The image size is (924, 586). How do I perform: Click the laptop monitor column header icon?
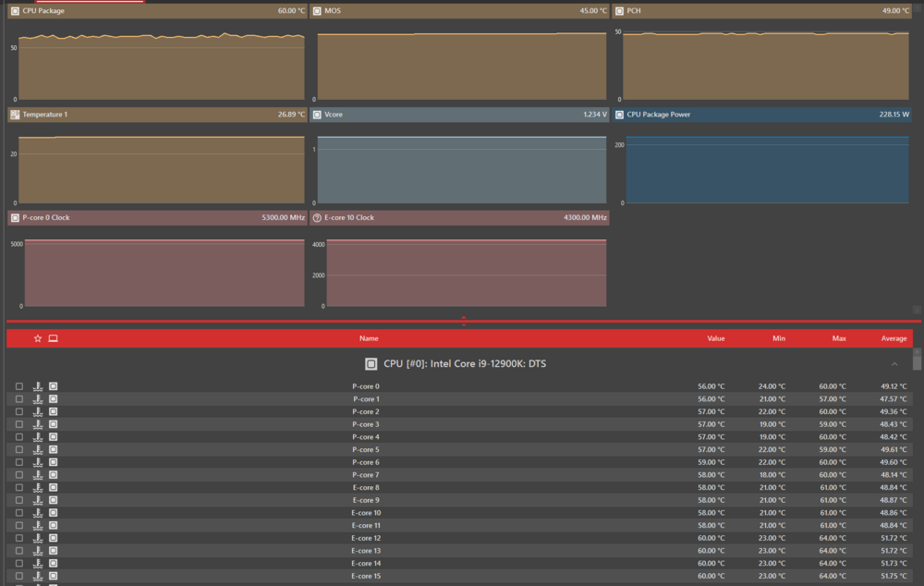tap(53, 338)
